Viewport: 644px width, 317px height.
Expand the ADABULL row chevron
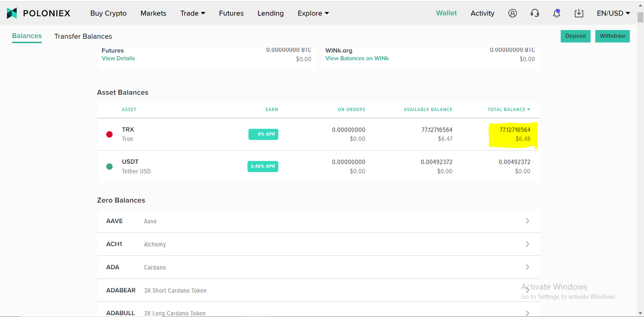(x=527, y=313)
